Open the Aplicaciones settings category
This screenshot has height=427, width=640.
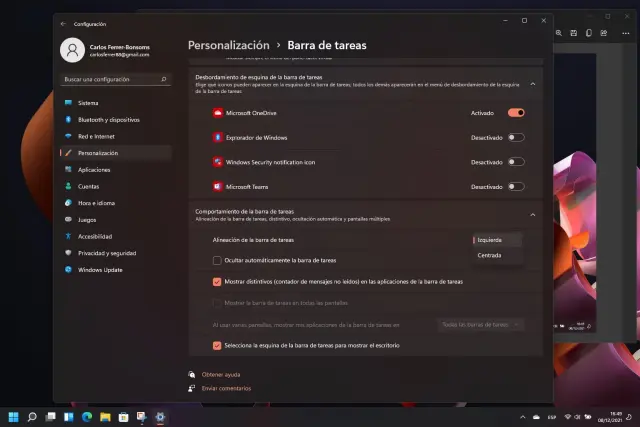click(x=95, y=170)
